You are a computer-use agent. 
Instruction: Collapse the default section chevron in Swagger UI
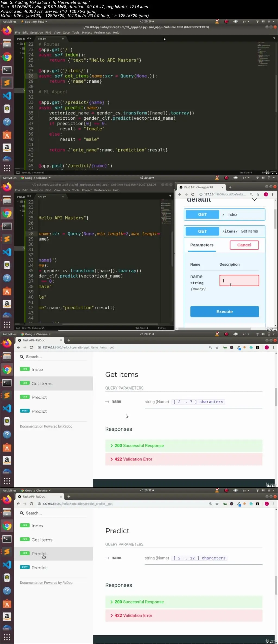point(254,200)
